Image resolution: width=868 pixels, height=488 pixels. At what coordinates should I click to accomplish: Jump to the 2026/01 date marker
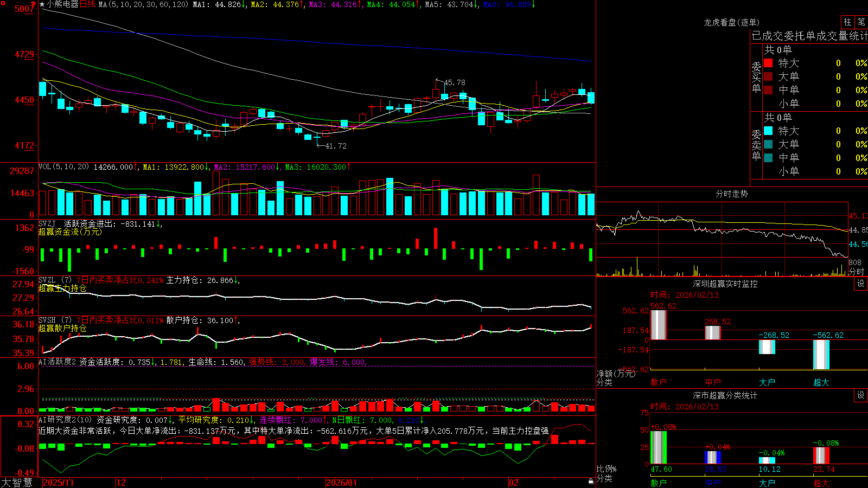(341, 483)
